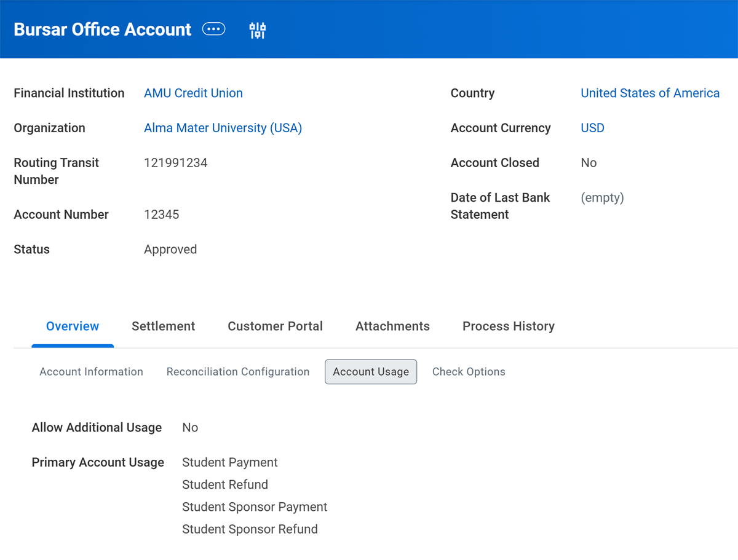This screenshot has height=560, width=738.
Task: Click the Approved status value
Action: (x=170, y=250)
